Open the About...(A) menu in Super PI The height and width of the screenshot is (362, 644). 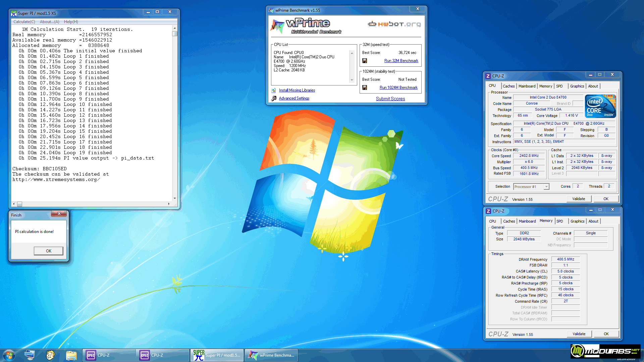[x=50, y=22]
